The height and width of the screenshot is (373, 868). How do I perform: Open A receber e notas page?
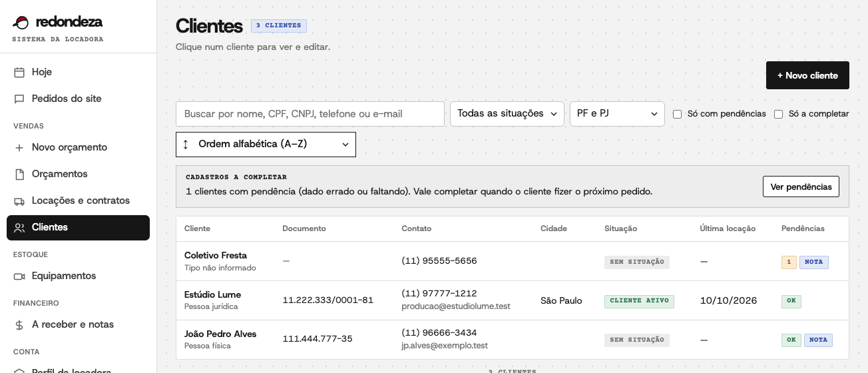coord(78,324)
